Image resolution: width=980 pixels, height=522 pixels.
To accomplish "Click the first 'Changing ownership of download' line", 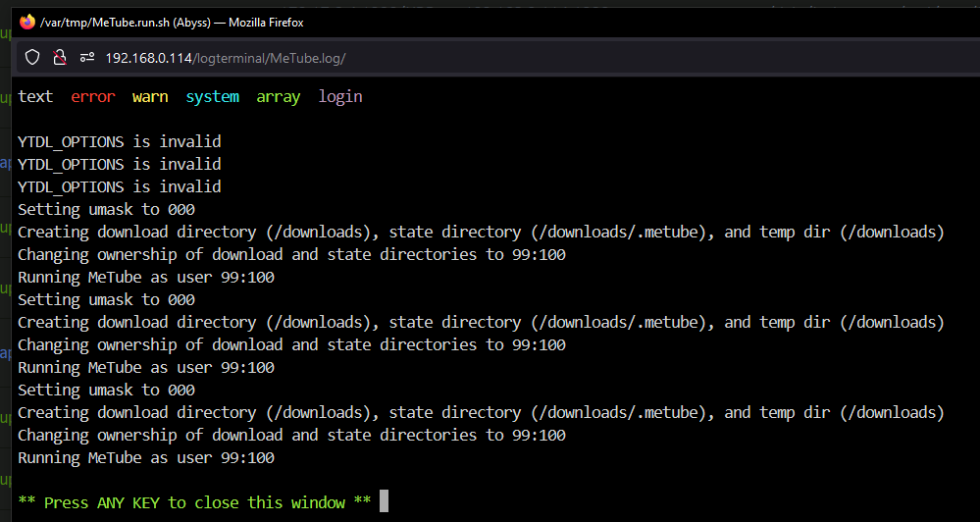I will [291, 254].
